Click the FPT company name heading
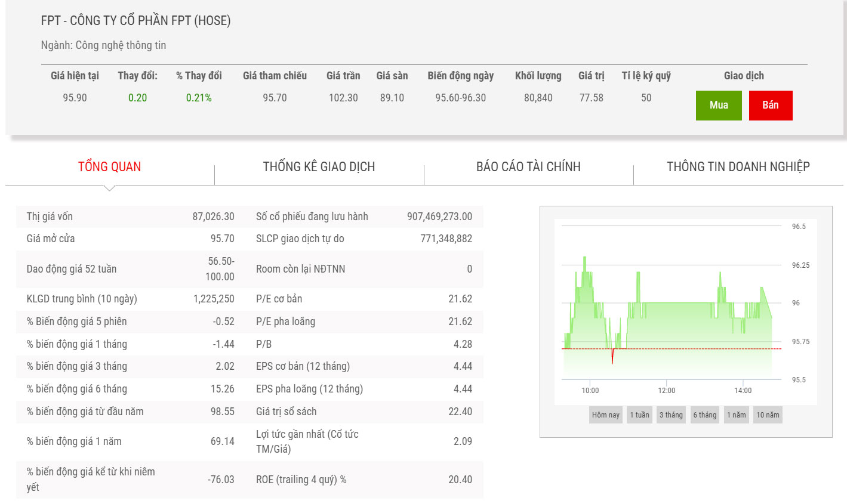 (135, 21)
